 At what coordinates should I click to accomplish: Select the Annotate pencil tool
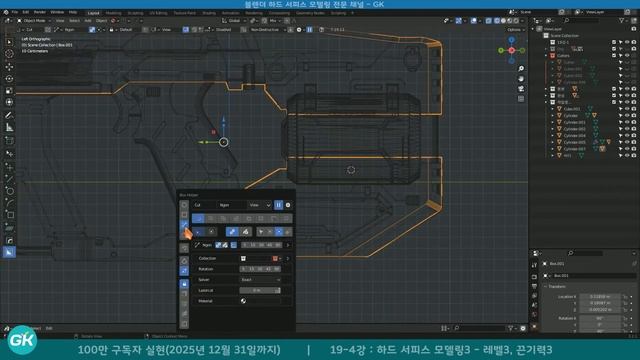click(x=9, y=116)
